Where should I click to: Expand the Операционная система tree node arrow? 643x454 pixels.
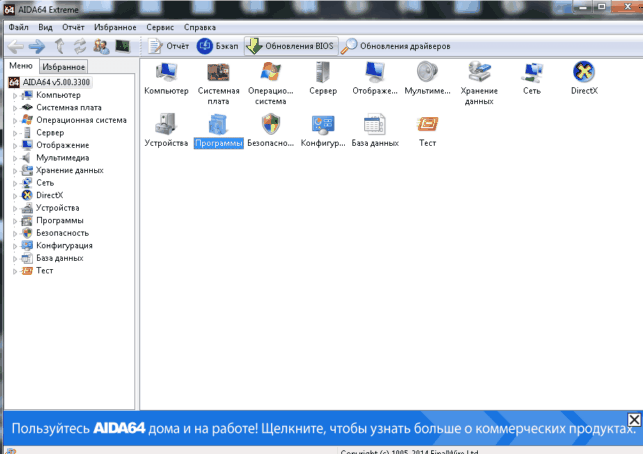tap(15, 121)
